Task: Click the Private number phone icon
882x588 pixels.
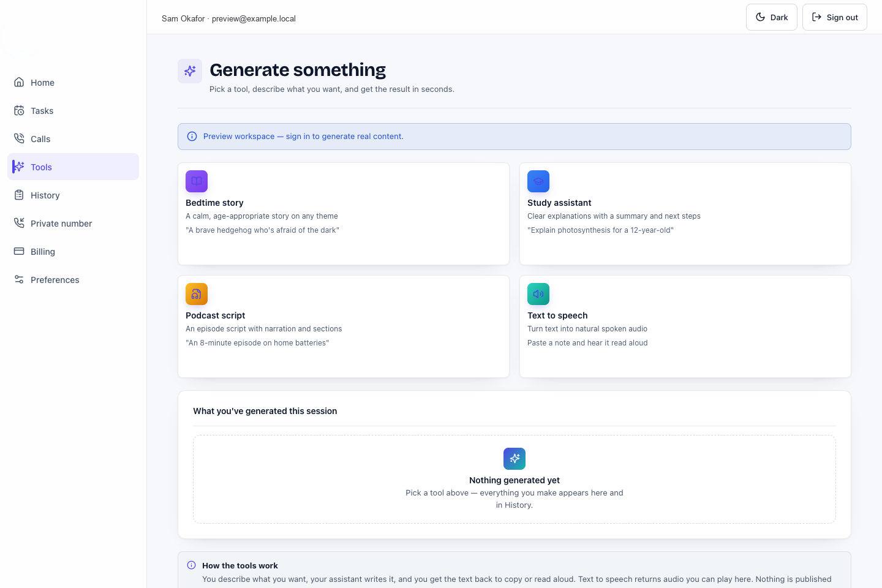Action: [19, 223]
